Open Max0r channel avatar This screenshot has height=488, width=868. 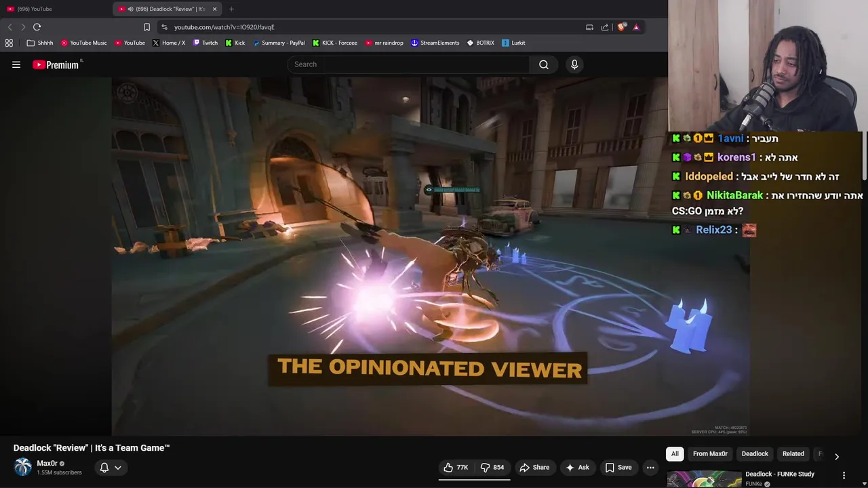tap(23, 467)
